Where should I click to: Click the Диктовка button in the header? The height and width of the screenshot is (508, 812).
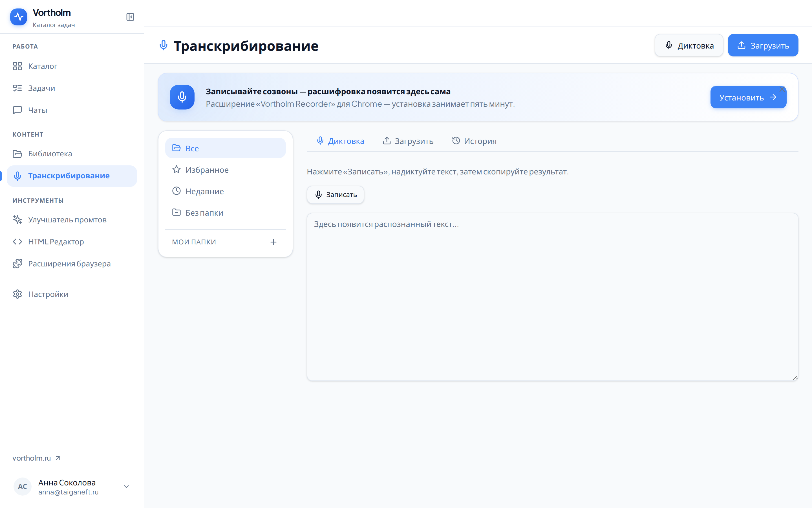689,45
